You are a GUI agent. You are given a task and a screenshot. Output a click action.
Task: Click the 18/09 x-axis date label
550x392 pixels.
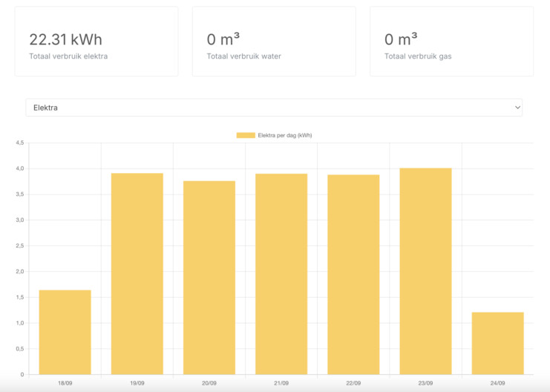pyautogui.click(x=65, y=383)
